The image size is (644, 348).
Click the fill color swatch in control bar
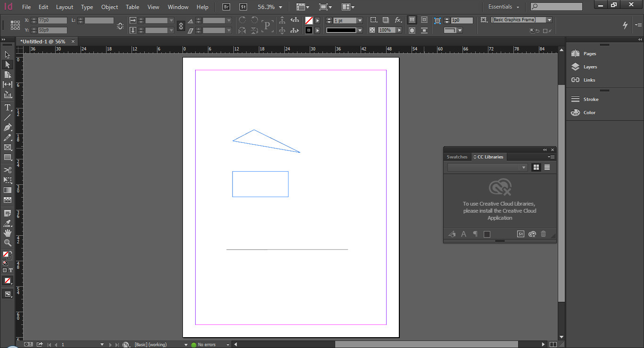(309, 21)
